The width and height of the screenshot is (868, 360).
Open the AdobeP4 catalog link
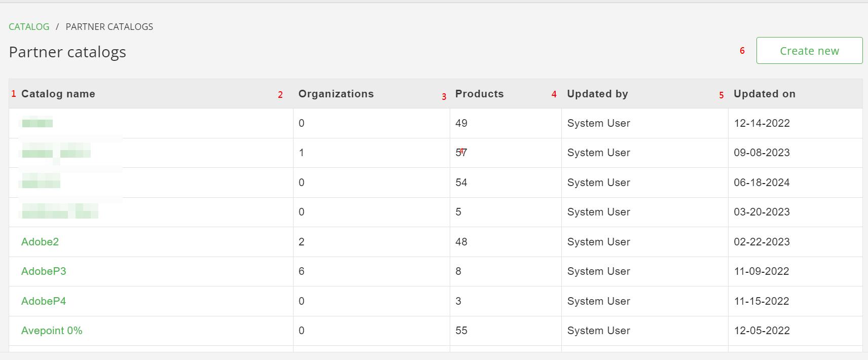44,301
